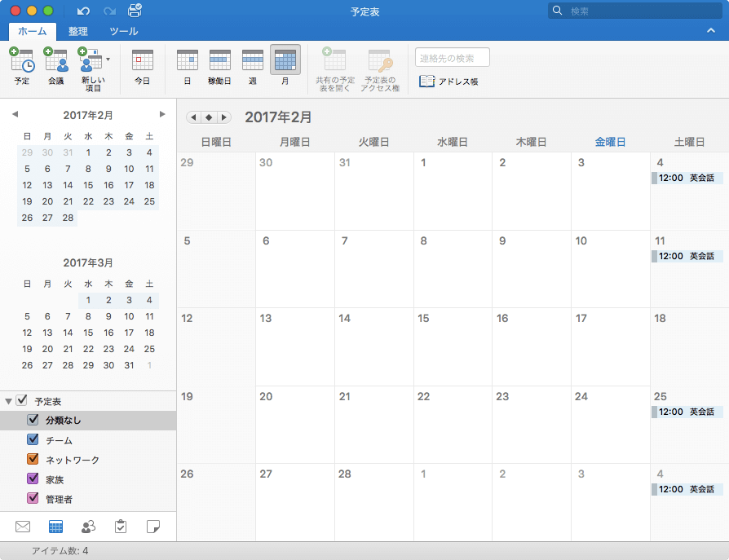The height and width of the screenshot is (560, 729).
Task: Select day 15 in the month grid
Action: click(x=453, y=346)
